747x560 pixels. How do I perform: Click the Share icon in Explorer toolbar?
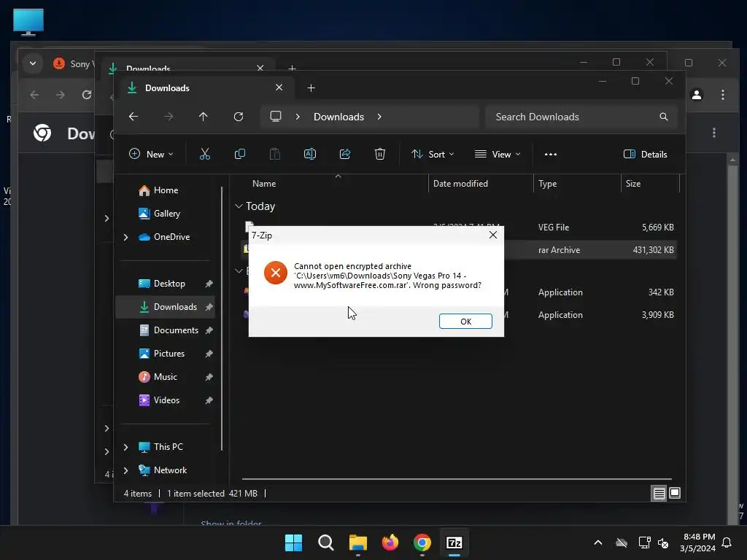point(345,155)
